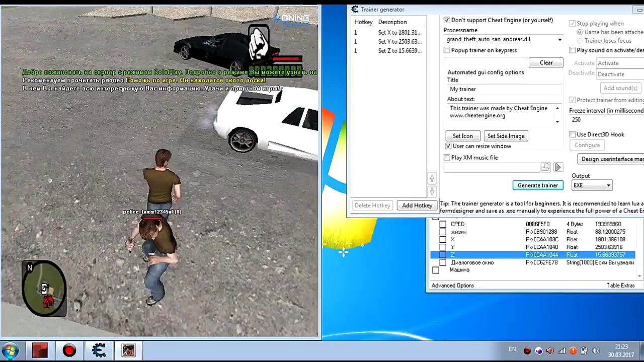Uncheck User can resize window

[448, 146]
